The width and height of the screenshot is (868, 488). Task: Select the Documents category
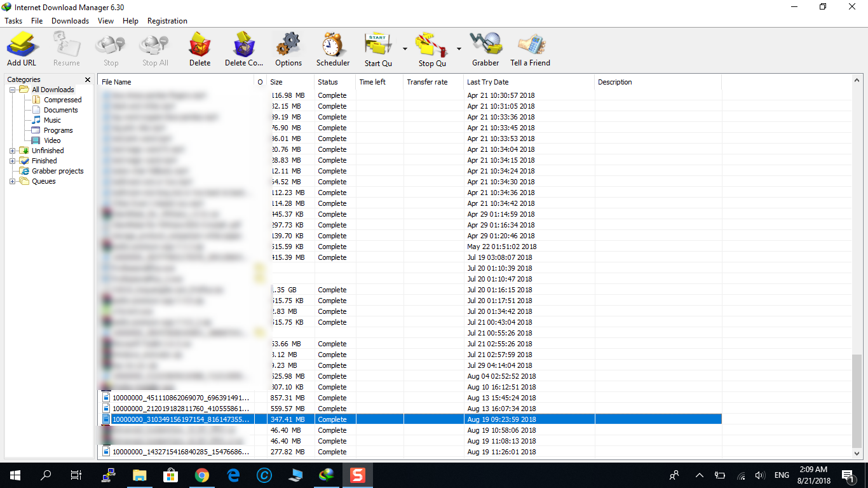pyautogui.click(x=60, y=110)
